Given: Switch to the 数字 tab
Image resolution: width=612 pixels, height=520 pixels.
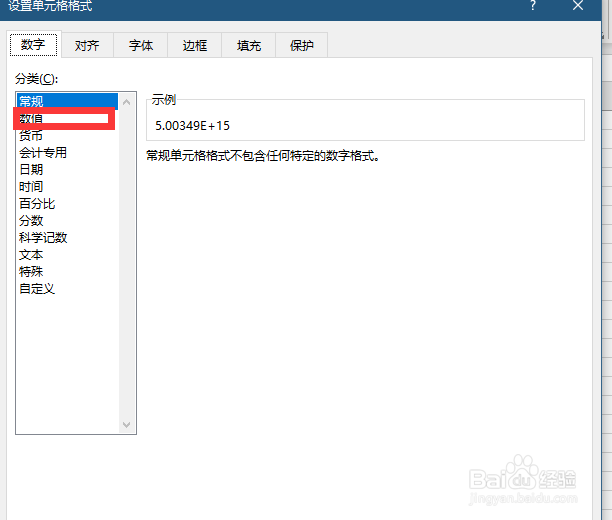Looking at the screenshot, I should point(34,45).
